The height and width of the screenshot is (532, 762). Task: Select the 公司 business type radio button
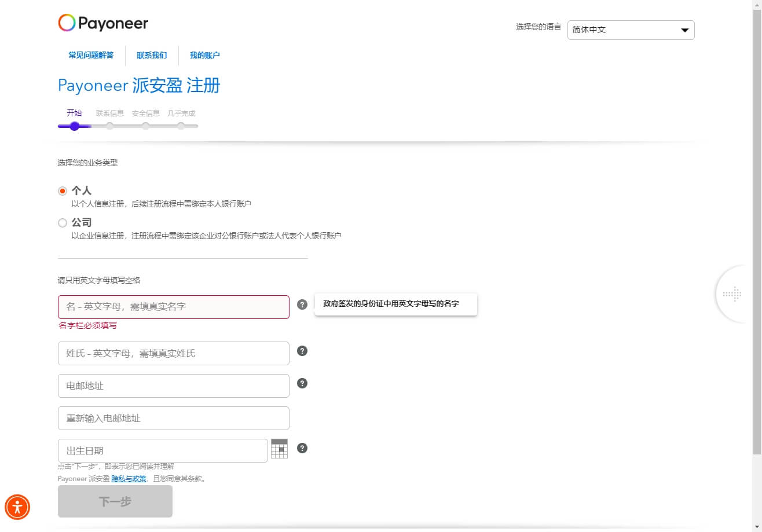[63, 223]
